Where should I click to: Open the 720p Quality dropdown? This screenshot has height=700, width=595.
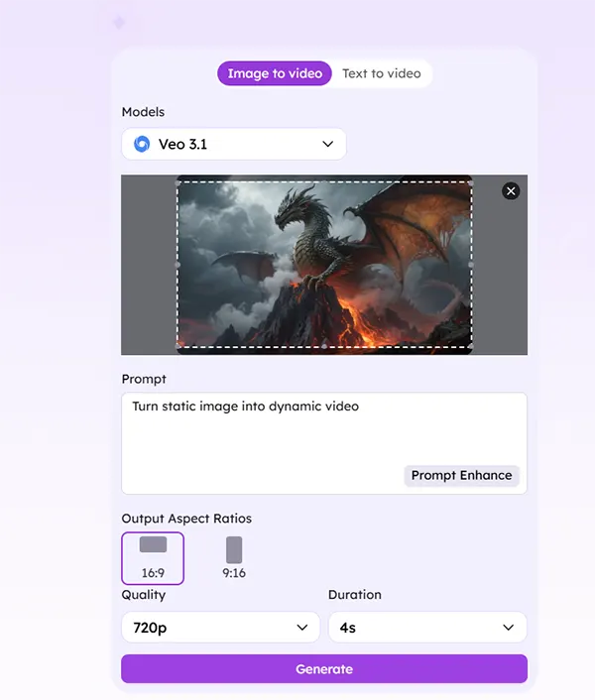coord(220,628)
